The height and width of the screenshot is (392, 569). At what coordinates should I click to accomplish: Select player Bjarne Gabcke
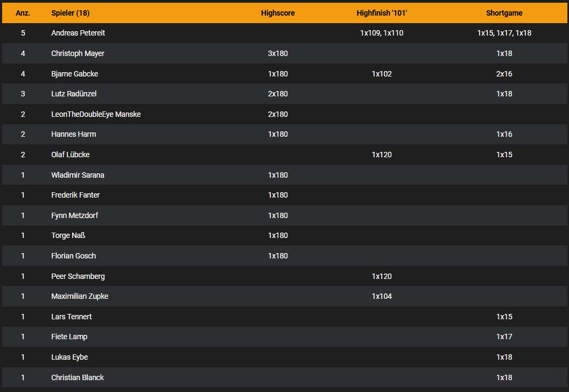coord(74,74)
